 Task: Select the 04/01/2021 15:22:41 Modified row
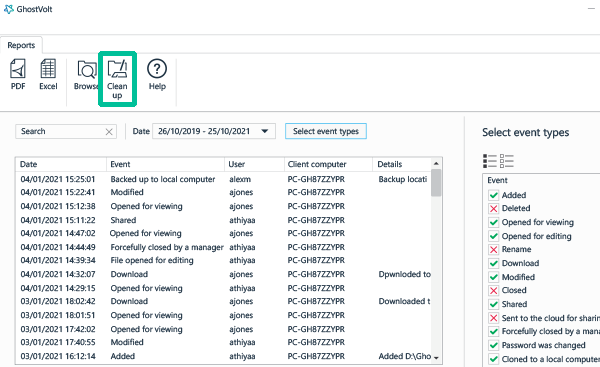point(223,192)
